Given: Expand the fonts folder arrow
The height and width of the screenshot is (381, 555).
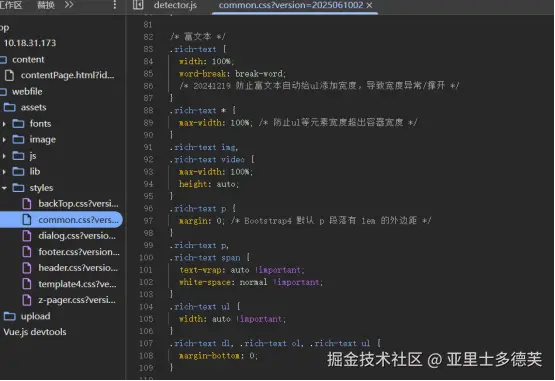Looking at the screenshot, I should pyautogui.click(x=4, y=124).
